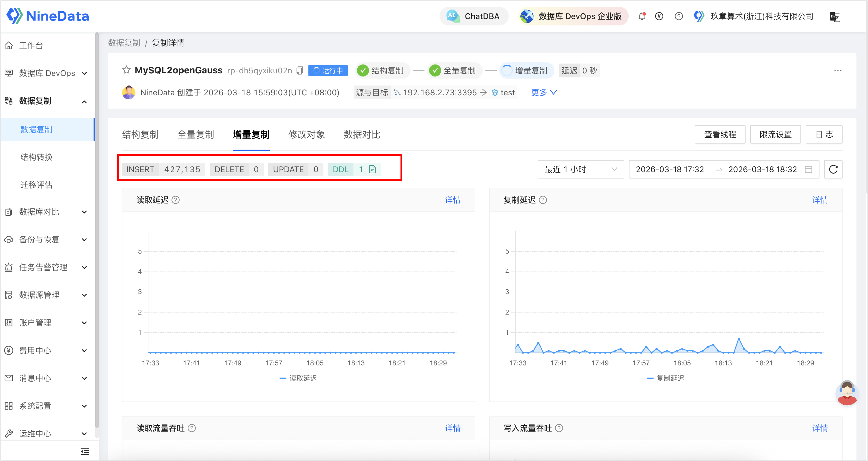Open the help question mark icon in header
This screenshot has width=868, height=461.
tap(679, 16)
